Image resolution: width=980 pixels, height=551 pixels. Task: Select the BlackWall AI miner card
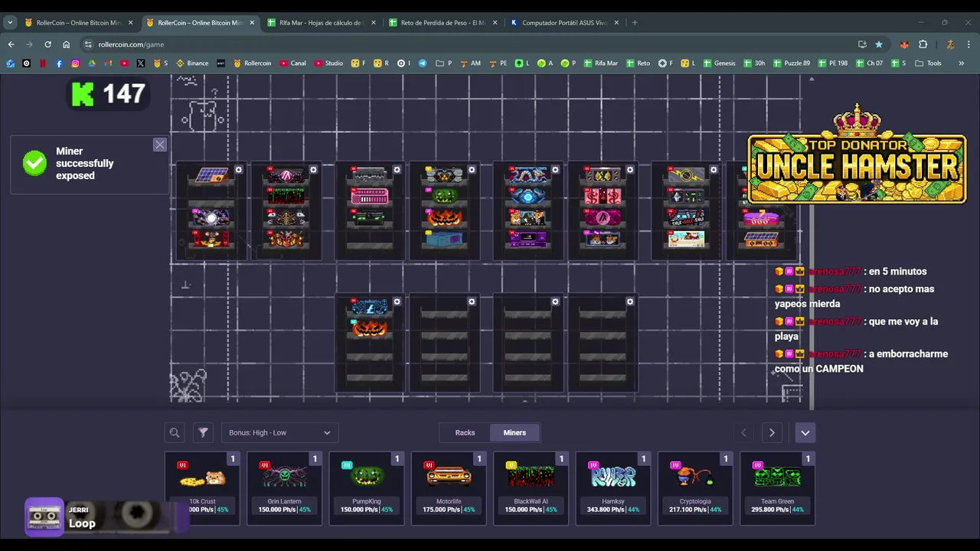point(531,488)
